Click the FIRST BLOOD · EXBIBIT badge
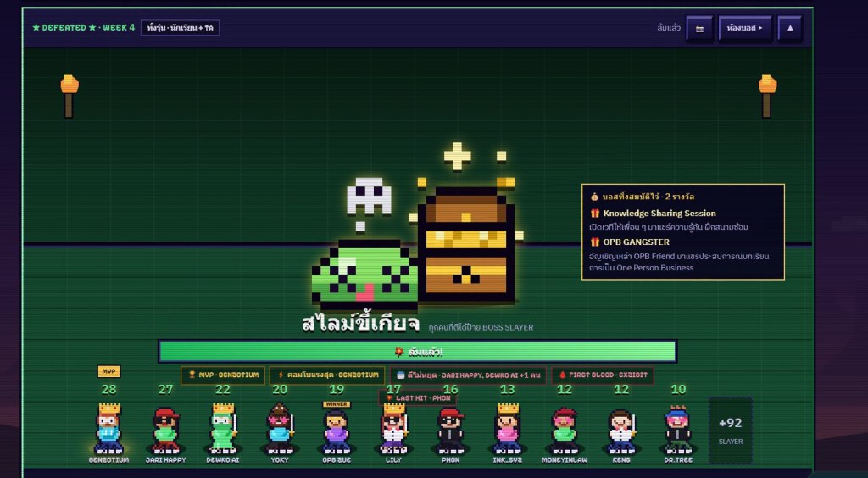Viewport: 868px width, 478px height. [603, 375]
